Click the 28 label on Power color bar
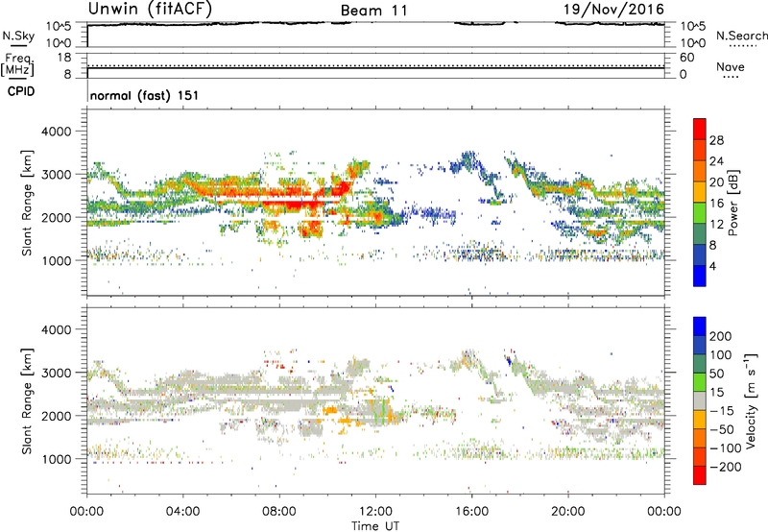Viewport: 768px width, 532px height. coord(716,140)
